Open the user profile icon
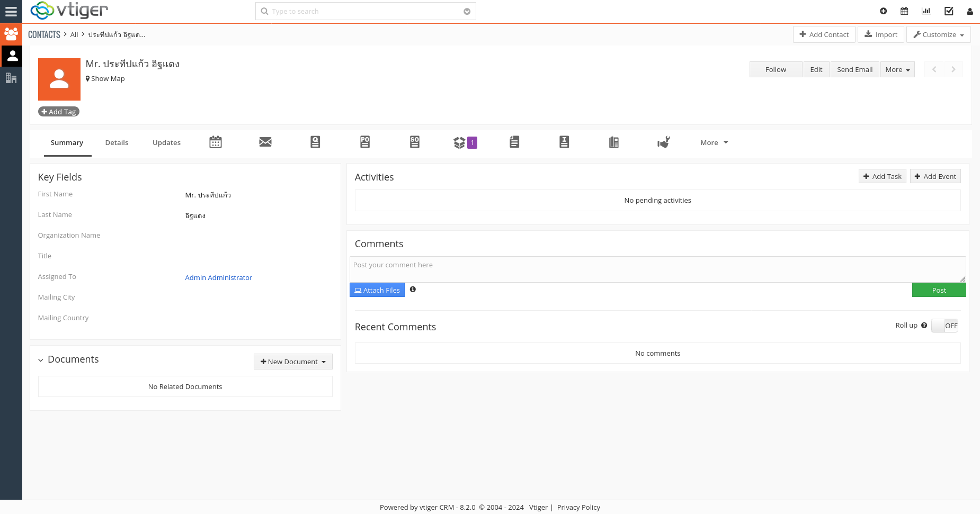The image size is (980, 514). point(970,11)
